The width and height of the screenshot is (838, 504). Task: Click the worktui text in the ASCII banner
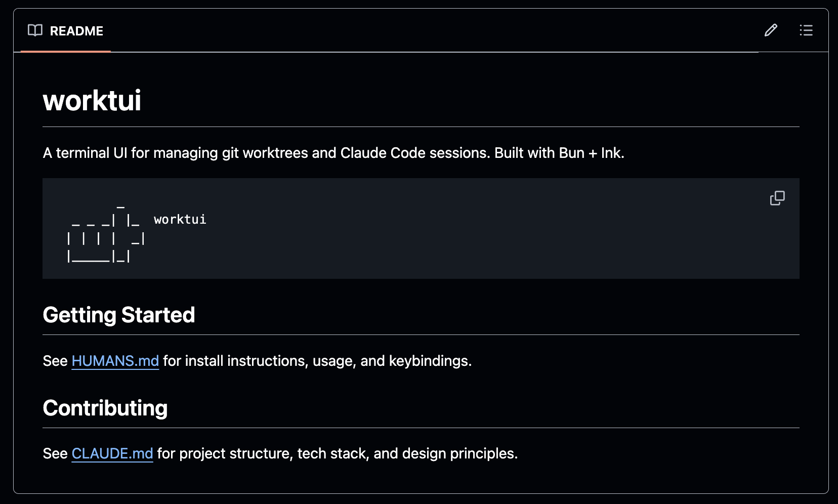click(x=180, y=220)
